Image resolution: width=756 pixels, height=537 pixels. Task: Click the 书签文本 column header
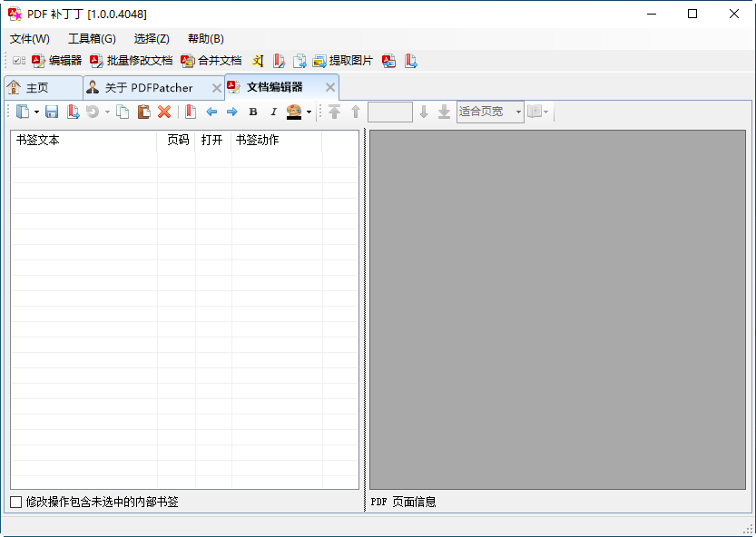coord(83,141)
